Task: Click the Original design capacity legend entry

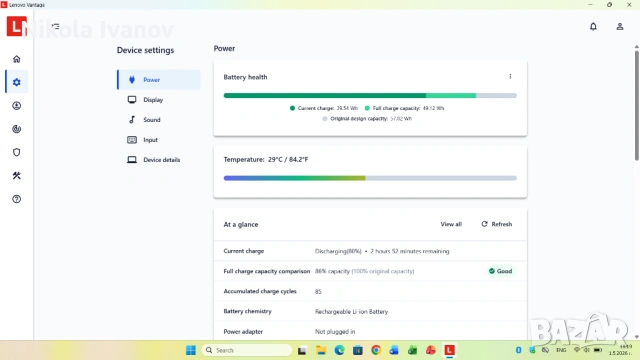Action: pyautogui.click(x=367, y=119)
